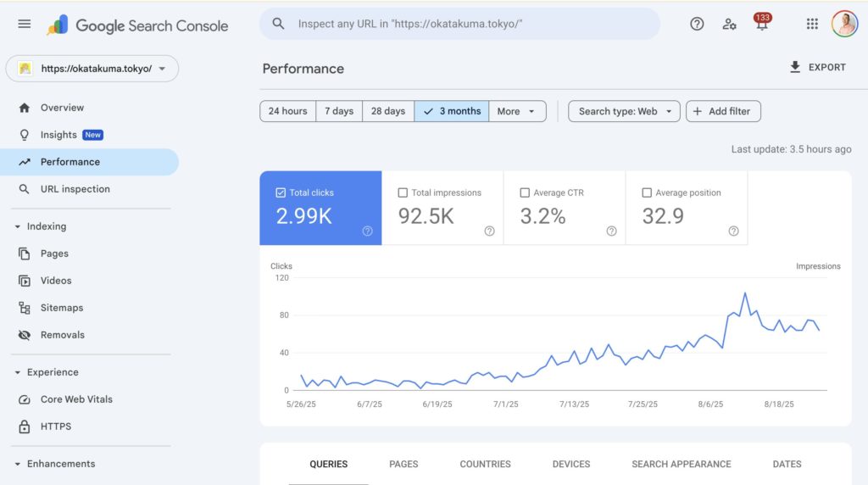
Task: Click the Insights lightbulb icon
Action: coord(25,135)
